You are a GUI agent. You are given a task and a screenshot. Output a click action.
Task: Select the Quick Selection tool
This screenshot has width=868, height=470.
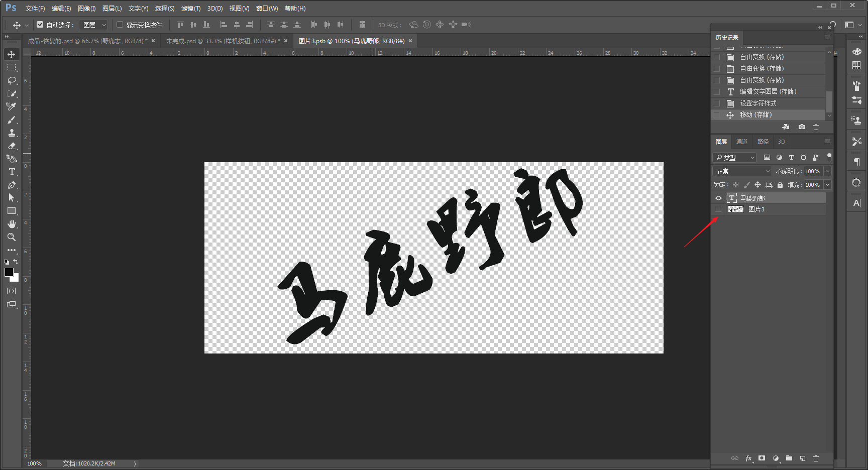(x=12, y=93)
